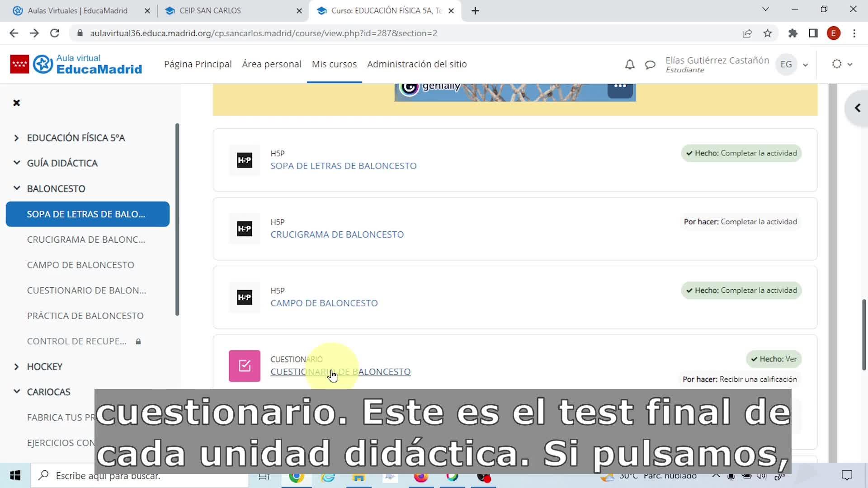Screen dimensions: 868x488
Task: Click the pink Cuestionario quiz icon
Action: [244, 366]
